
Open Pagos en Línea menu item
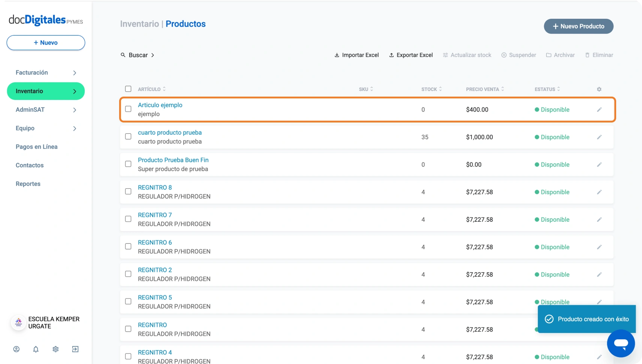click(36, 147)
